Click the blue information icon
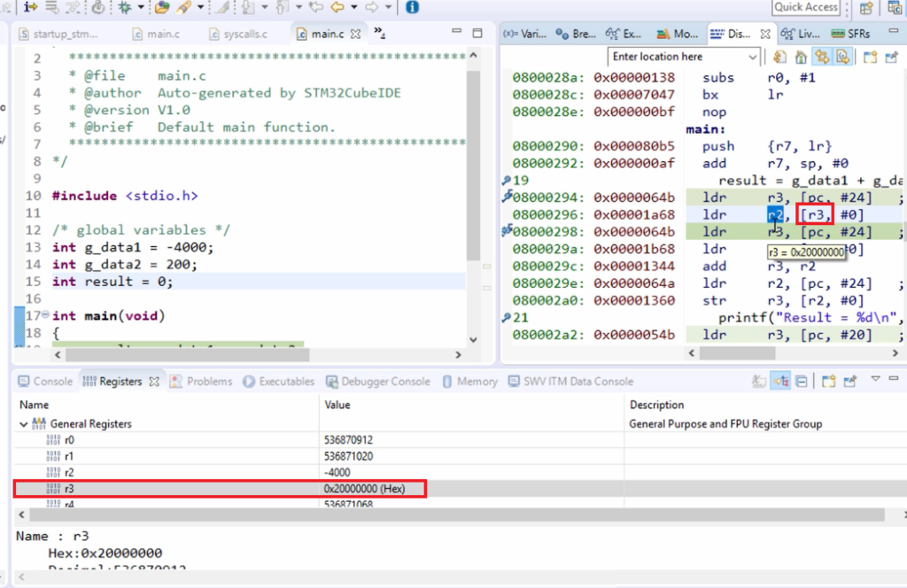Viewport: 907px width, 588px height. (x=412, y=7)
